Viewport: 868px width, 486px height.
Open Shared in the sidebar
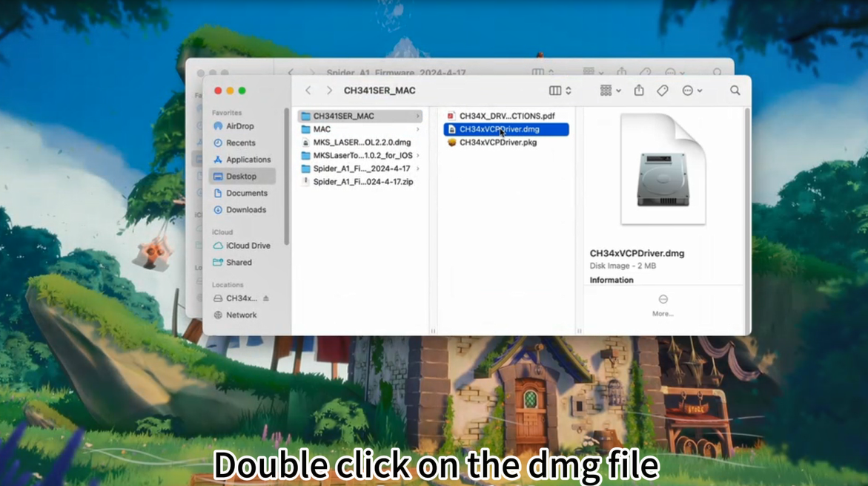[242, 262]
